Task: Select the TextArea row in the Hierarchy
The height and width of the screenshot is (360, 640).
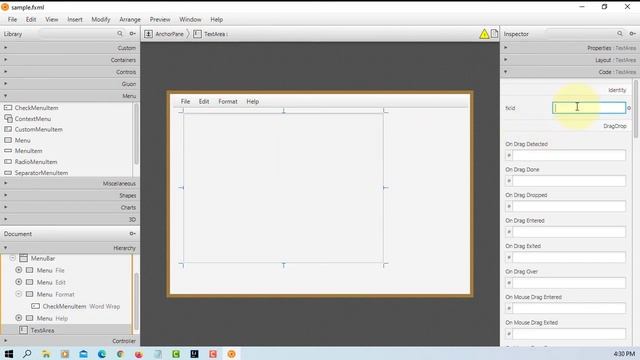Action: click(66, 330)
